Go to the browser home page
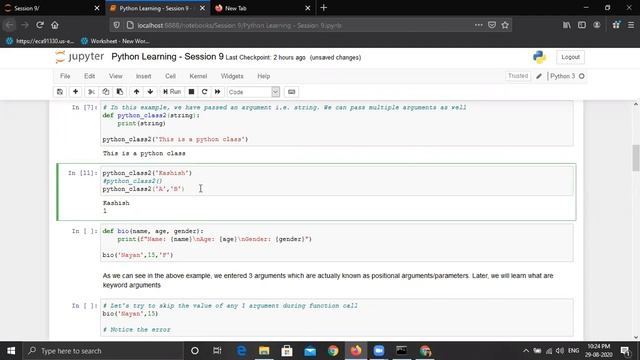 pos(55,25)
